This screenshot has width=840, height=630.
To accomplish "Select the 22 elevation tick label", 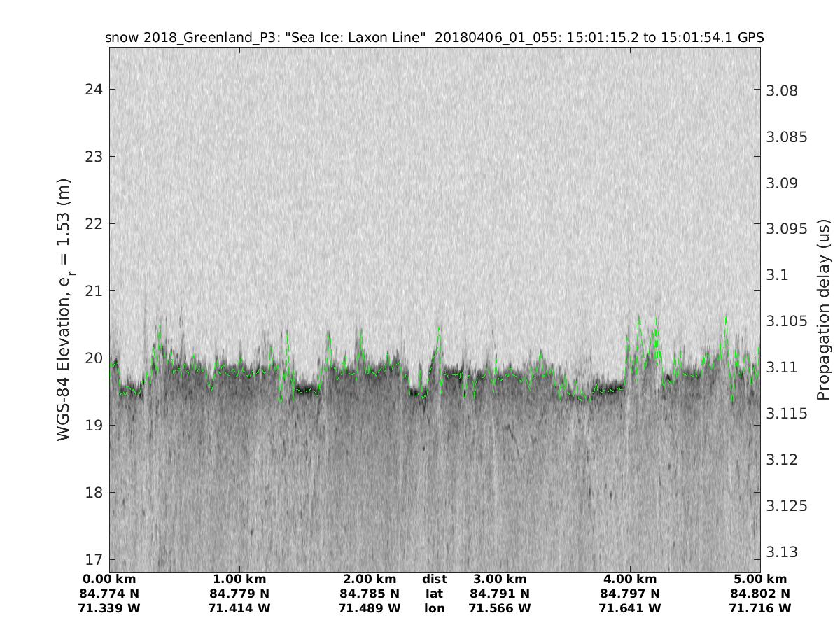I will click(x=94, y=223).
